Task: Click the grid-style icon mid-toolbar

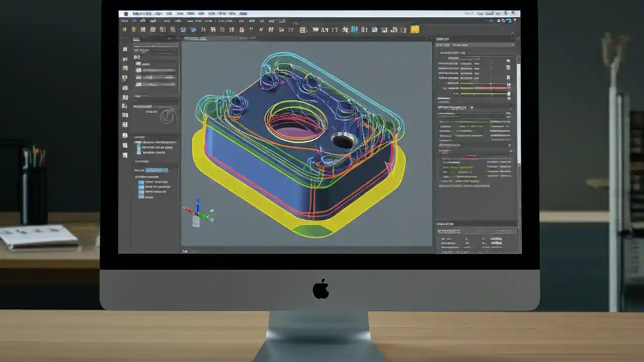Action: 302,30
